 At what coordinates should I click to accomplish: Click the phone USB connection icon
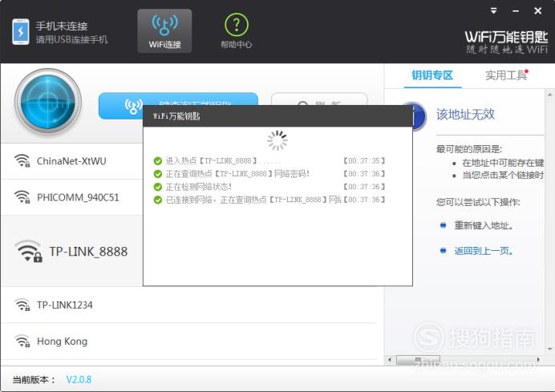point(21,32)
